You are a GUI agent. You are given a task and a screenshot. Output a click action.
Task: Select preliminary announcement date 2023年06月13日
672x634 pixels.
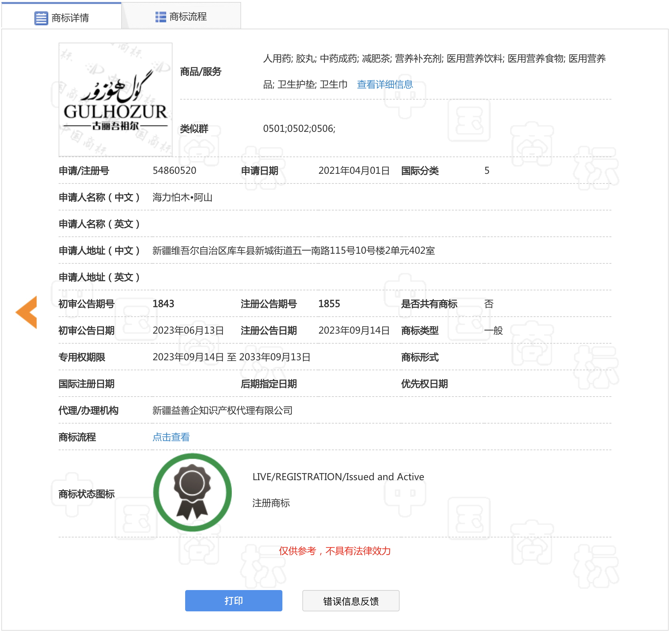(x=188, y=331)
